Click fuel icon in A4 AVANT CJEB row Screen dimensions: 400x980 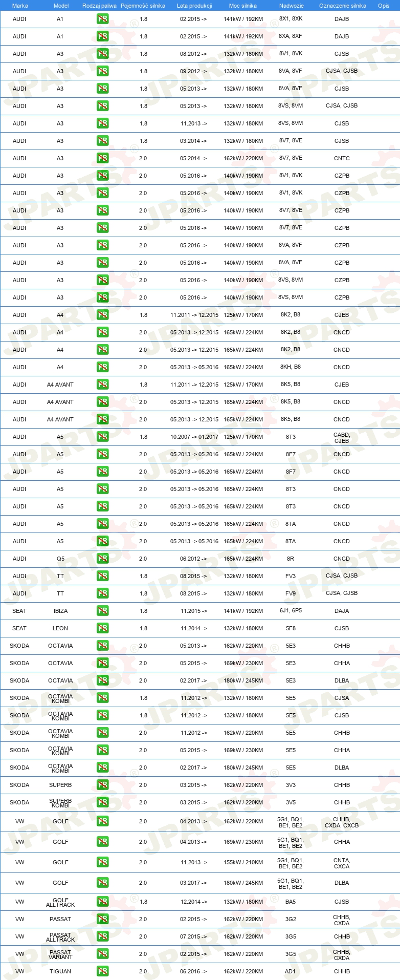[x=102, y=385]
